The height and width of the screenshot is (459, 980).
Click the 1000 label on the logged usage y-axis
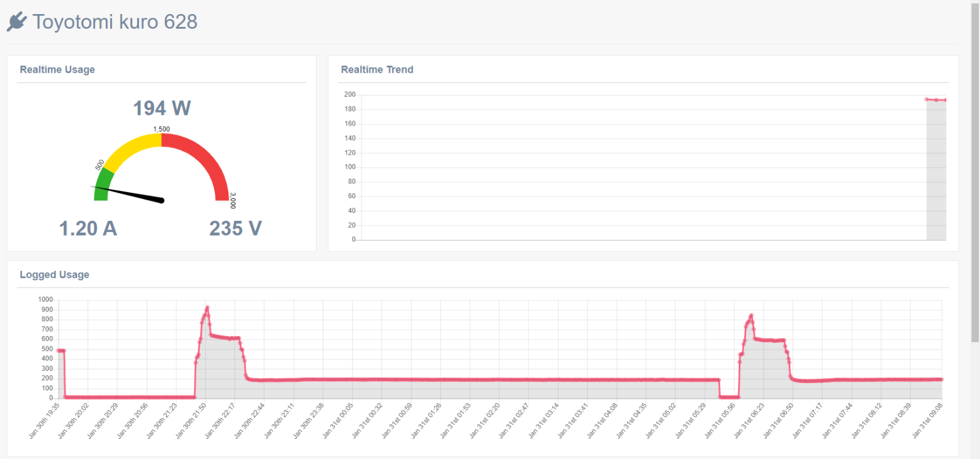[45, 300]
